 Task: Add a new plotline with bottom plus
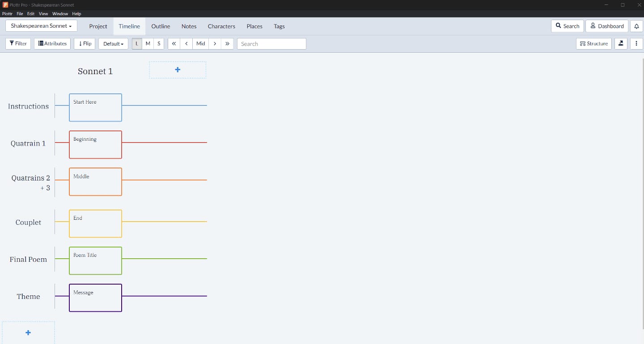click(x=28, y=332)
